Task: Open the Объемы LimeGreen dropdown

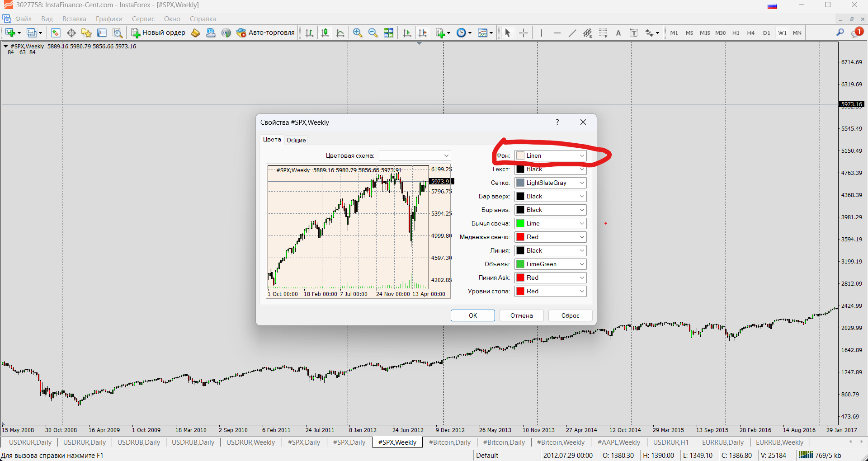Action: coord(551,264)
